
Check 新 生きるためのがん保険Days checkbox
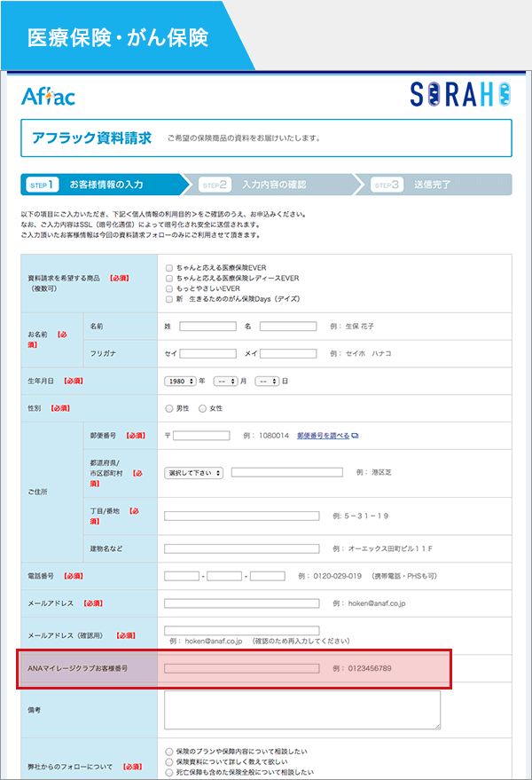coord(169,299)
